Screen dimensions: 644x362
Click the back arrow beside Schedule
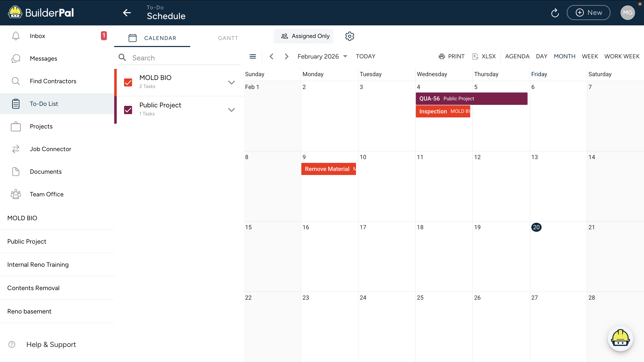click(127, 13)
